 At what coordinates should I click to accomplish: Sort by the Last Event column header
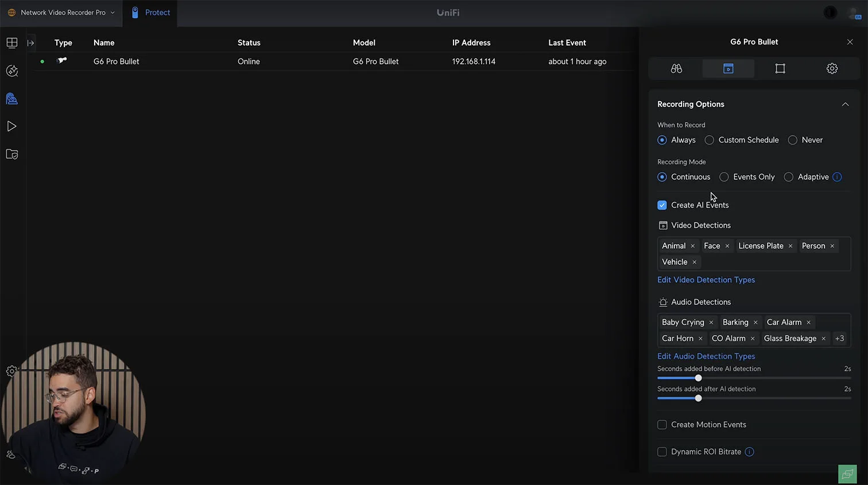point(567,43)
